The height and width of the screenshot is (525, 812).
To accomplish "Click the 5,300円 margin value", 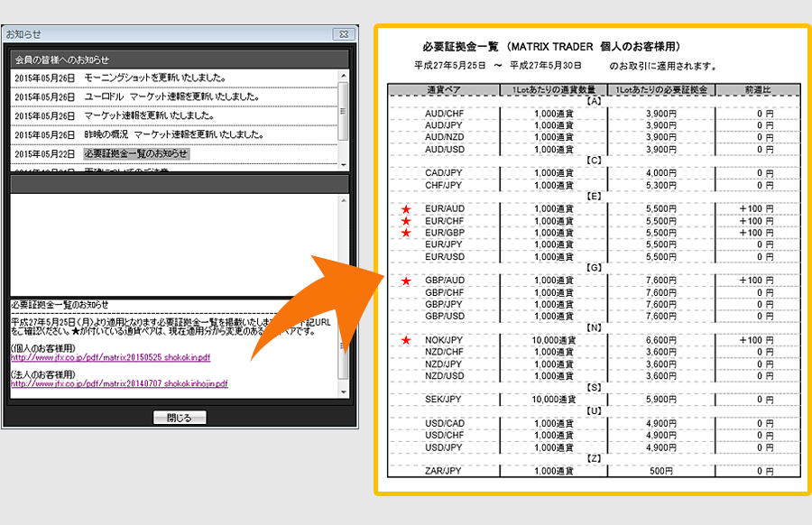I will (660, 185).
